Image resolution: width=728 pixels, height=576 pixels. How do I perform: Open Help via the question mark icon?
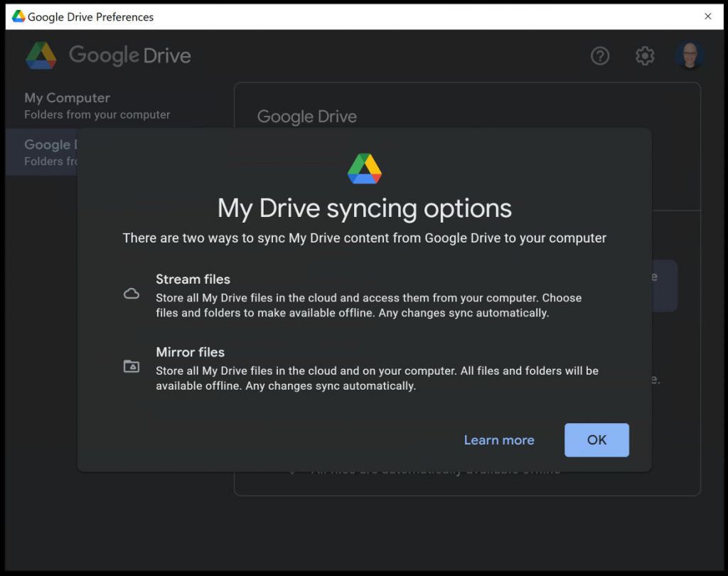(x=600, y=55)
